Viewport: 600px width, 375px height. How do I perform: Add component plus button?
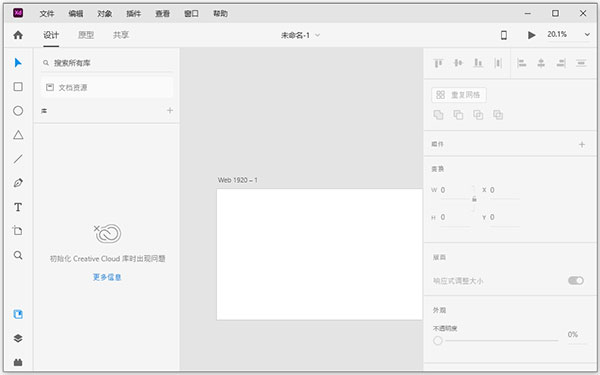(x=582, y=144)
